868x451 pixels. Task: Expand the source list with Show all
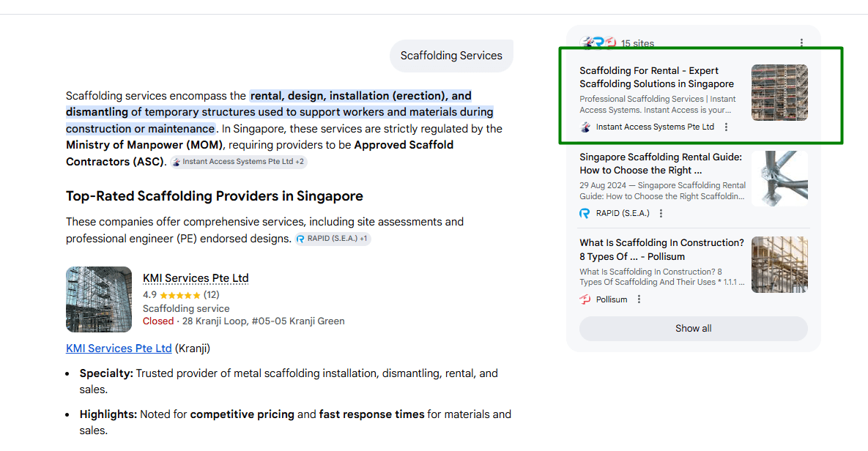693,329
